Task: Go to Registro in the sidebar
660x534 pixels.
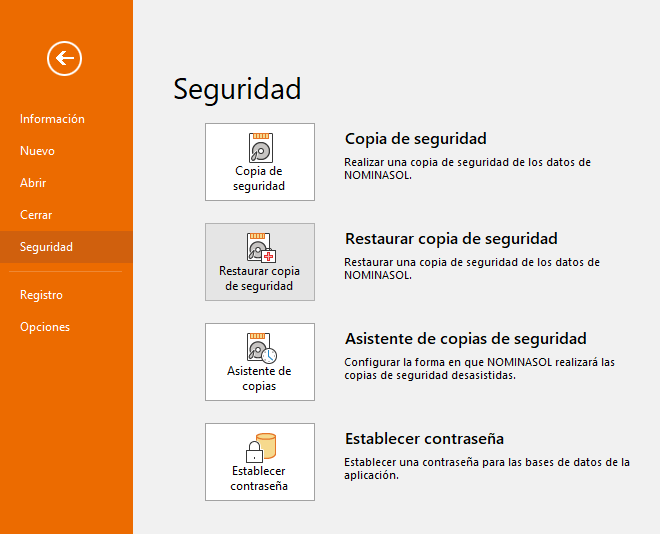Action: click(x=41, y=295)
